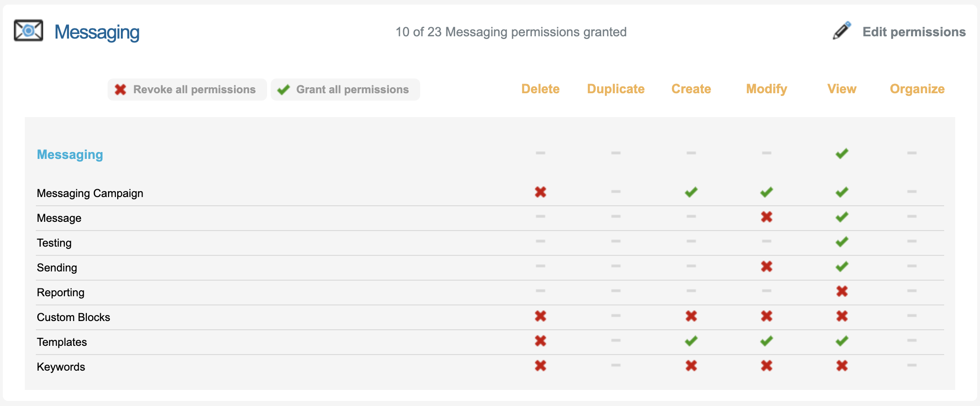
Task: Click Messaging Campaign Delete red X
Action: click(x=541, y=192)
